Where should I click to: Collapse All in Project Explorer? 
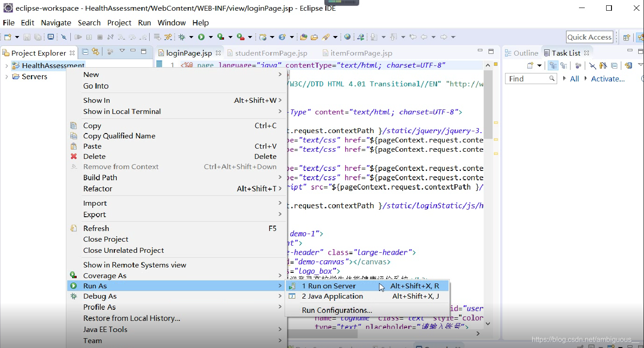(x=85, y=52)
